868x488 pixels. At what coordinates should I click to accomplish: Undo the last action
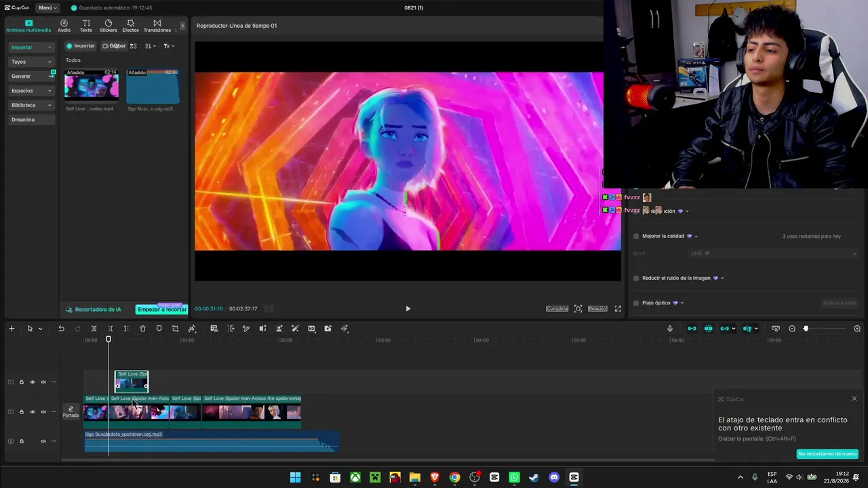pos(61,329)
